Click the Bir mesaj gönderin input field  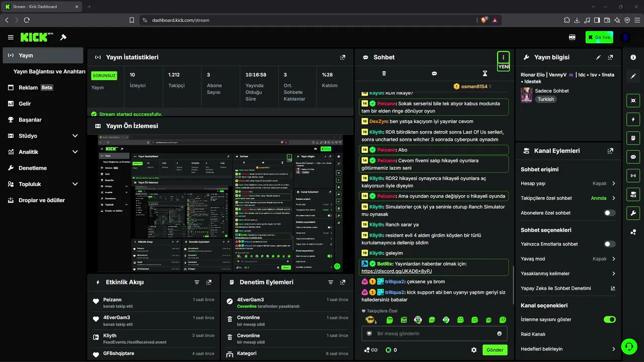click(x=434, y=333)
